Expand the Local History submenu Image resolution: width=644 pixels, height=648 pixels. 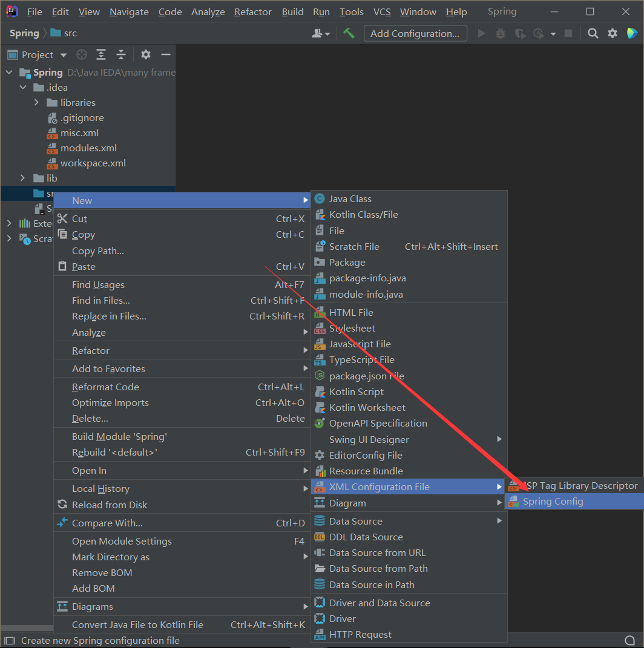coord(182,489)
